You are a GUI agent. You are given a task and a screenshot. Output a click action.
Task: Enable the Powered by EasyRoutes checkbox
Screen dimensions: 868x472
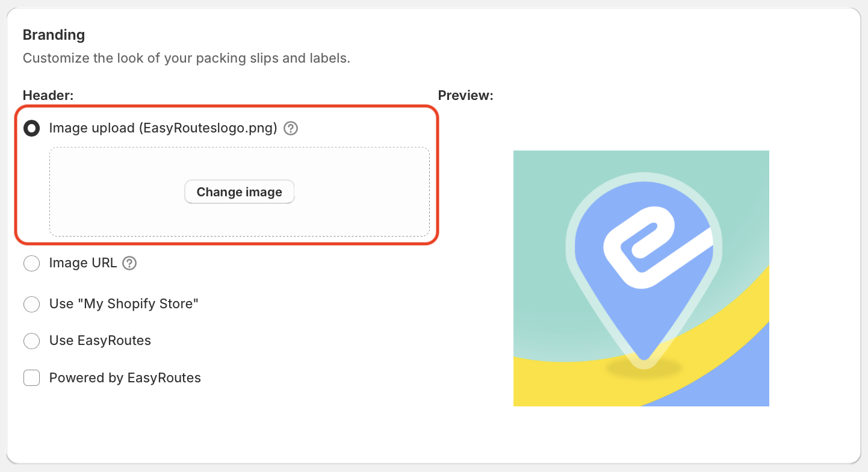click(x=31, y=378)
